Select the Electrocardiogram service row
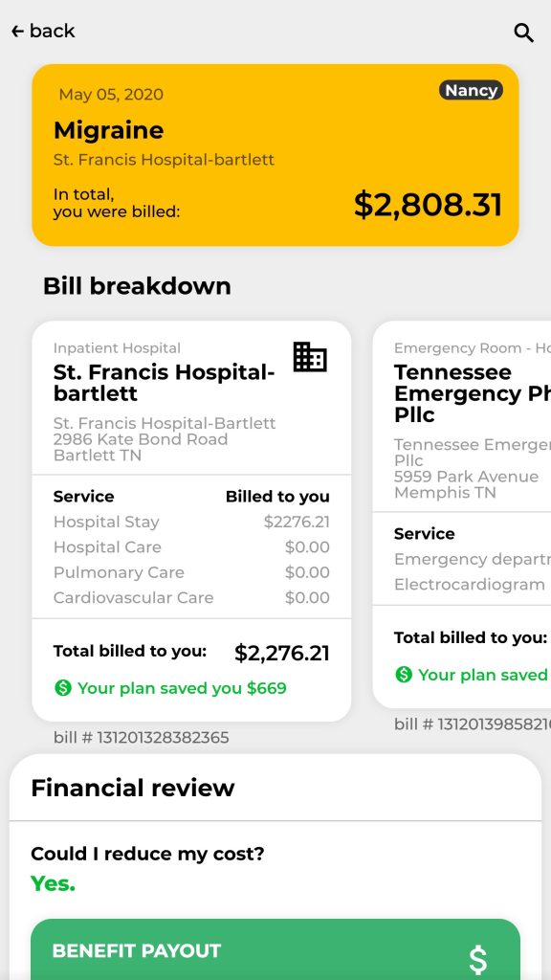 469,585
